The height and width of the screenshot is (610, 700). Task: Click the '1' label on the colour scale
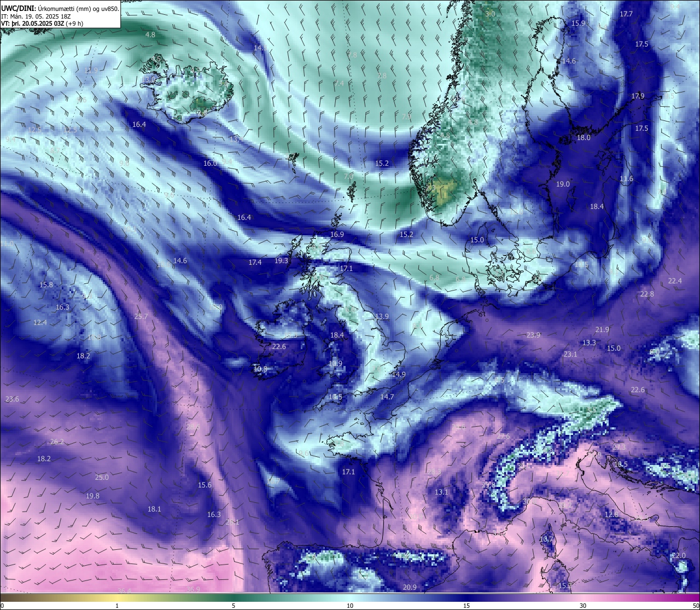[117, 606]
